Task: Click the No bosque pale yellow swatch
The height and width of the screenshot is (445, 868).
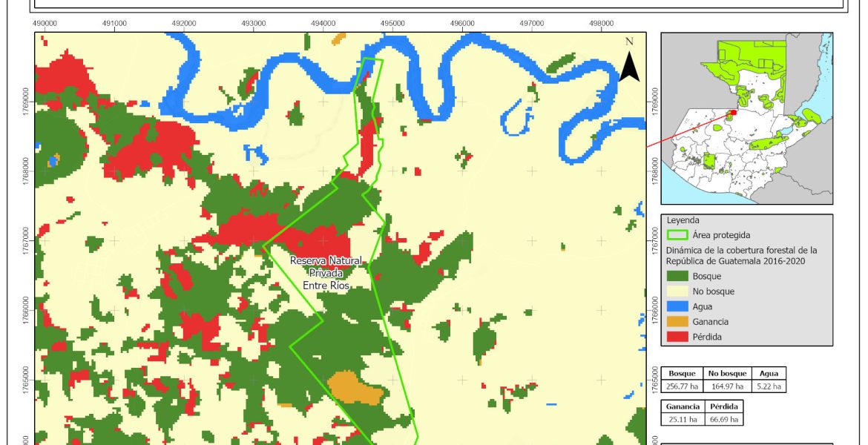Action: (677, 291)
